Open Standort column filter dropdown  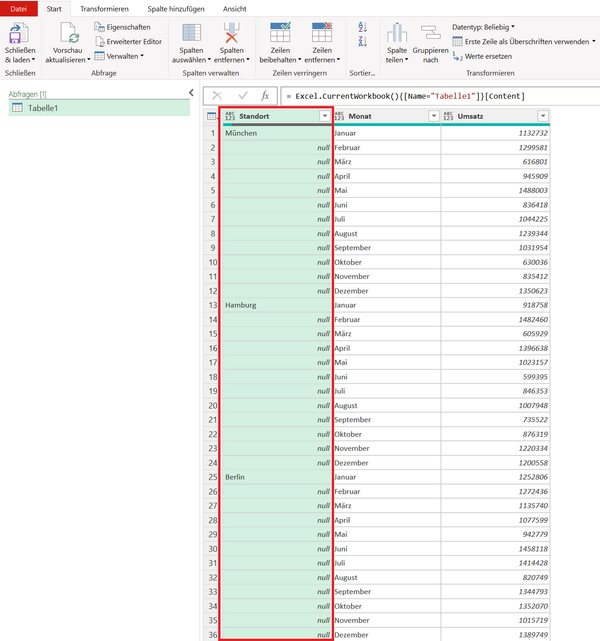pyautogui.click(x=325, y=116)
